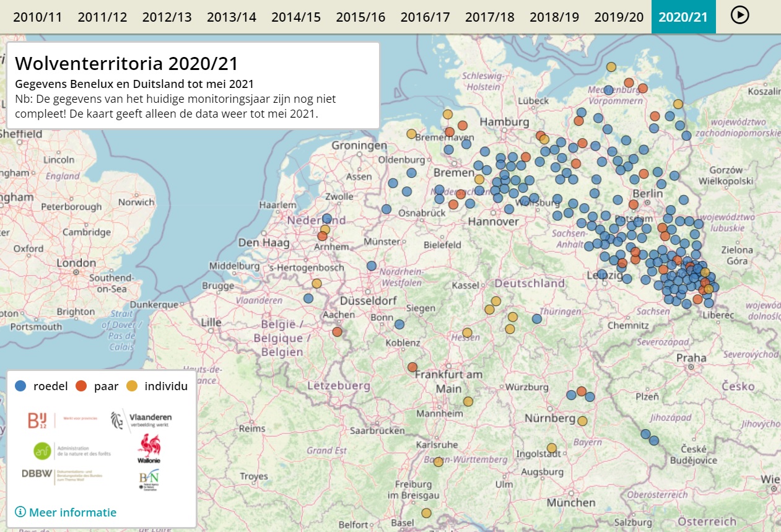781x532 pixels.
Task: Click the BfN logo in the legend
Action: coord(148,480)
